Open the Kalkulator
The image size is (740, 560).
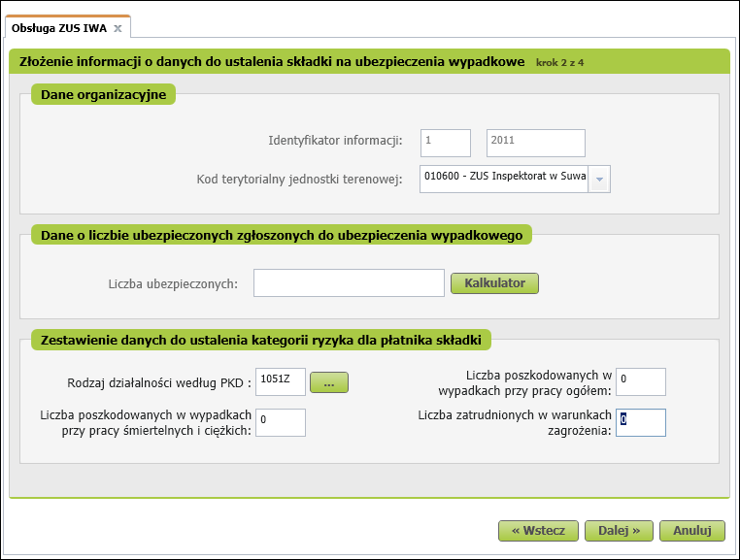[x=494, y=283]
